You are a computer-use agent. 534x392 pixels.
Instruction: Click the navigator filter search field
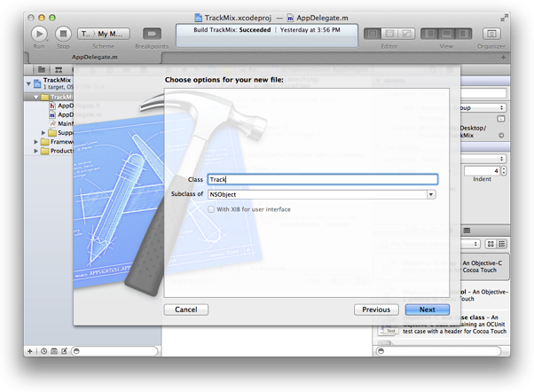coord(115,351)
